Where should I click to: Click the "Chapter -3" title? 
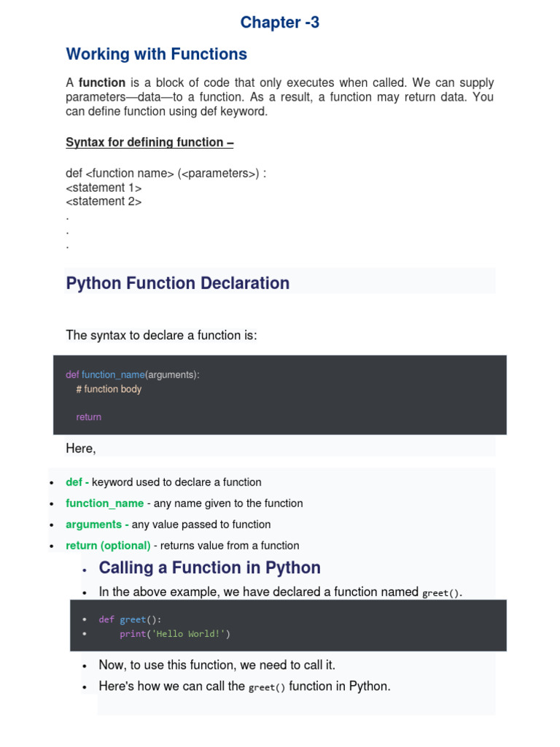(x=280, y=23)
